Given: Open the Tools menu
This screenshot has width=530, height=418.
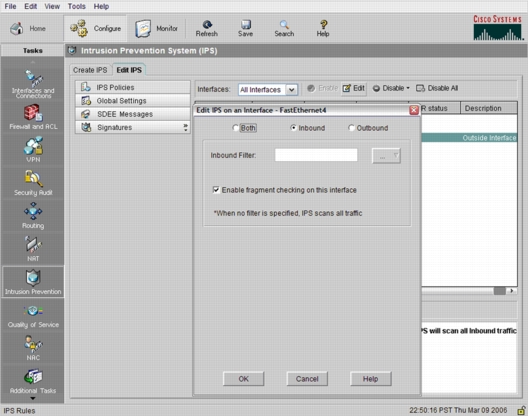Looking at the screenshot, I should coord(76,6).
